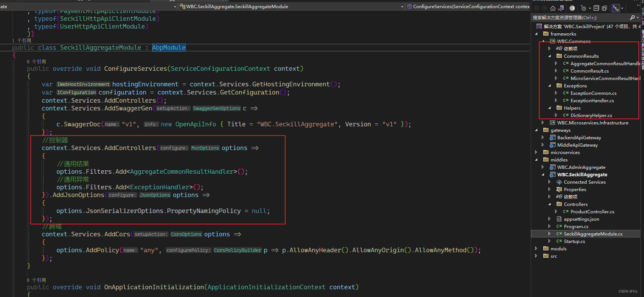Select the CommonResults folder icon
The width and height of the screenshot is (644, 297).
(559, 56)
